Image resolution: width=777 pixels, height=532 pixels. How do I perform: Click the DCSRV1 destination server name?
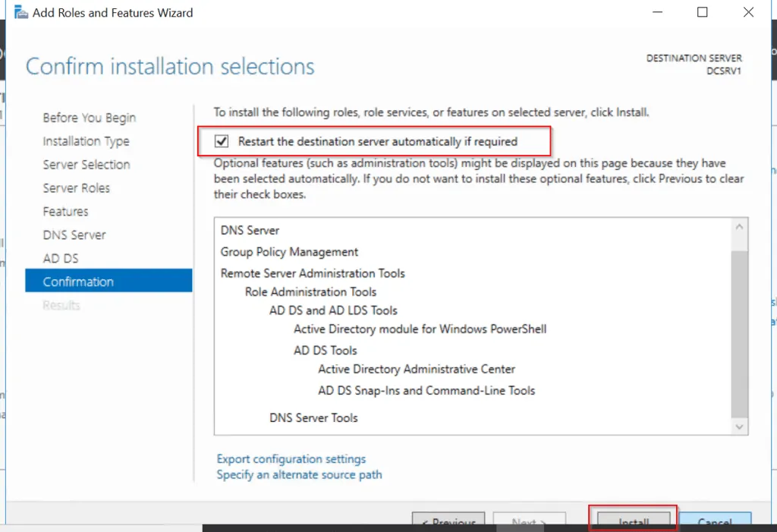(723, 71)
